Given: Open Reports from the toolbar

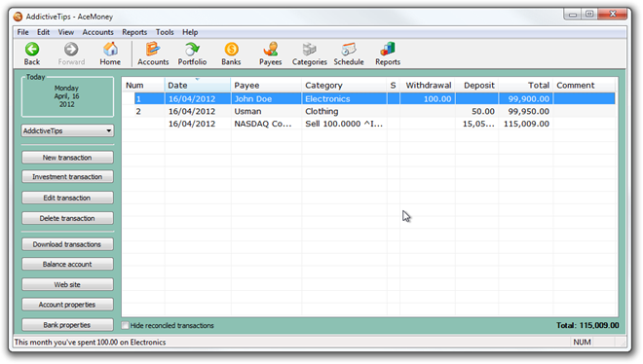Looking at the screenshot, I should tap(388, 54).
